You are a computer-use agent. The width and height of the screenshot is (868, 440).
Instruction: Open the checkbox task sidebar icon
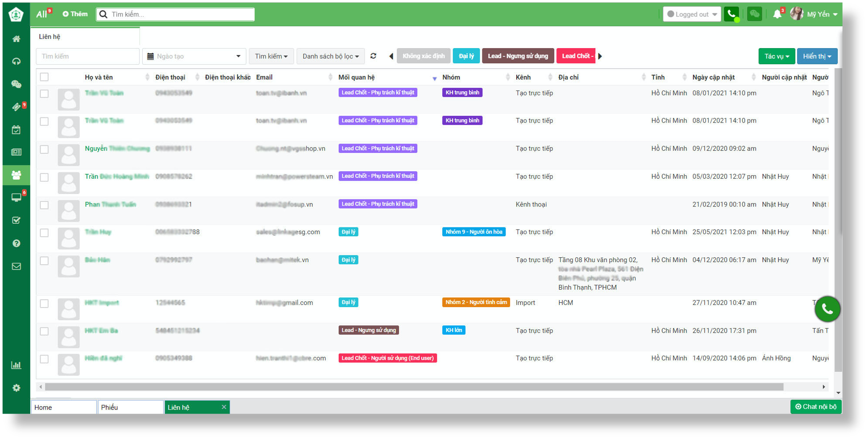(x=16, y=220)
